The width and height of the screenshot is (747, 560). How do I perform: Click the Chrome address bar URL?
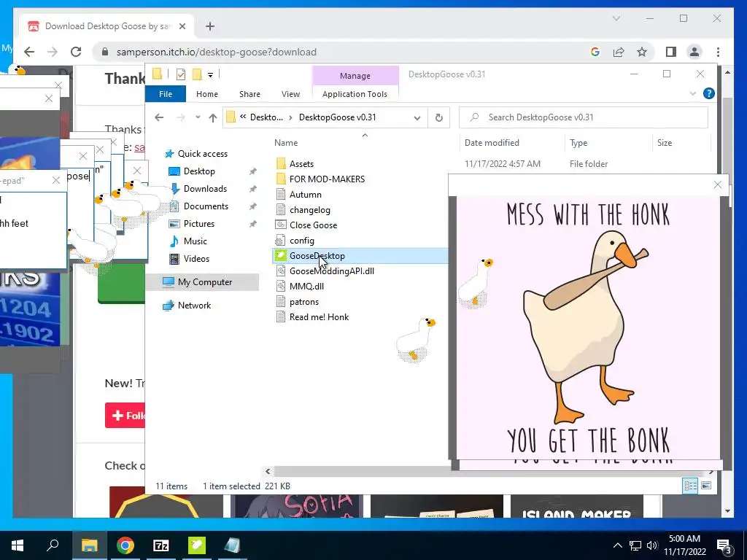[216, 52]
